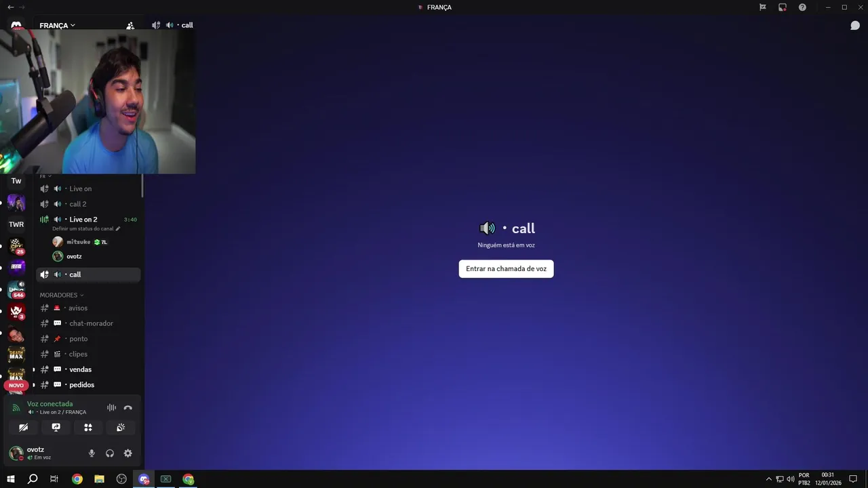868x488 pixels.
Task: Open the inbox icon with red dot
Action: pyautogui.click(x=783, y=7)
